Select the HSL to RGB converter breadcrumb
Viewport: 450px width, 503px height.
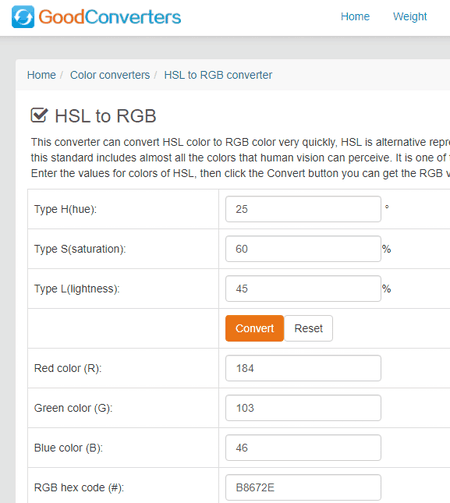218,75
